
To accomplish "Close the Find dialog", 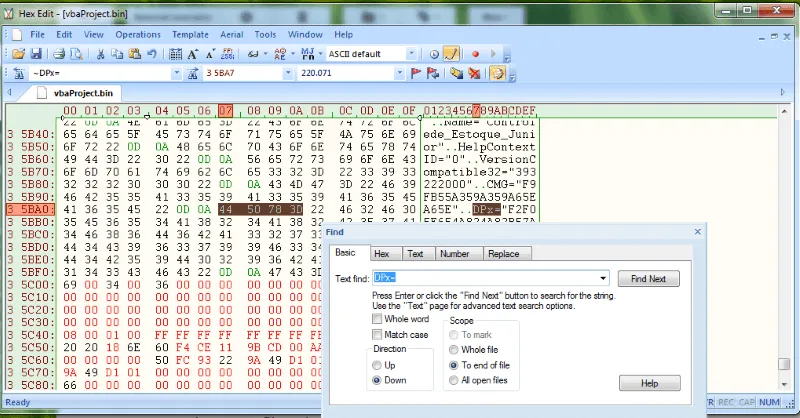I will click(x=697, y=232).
